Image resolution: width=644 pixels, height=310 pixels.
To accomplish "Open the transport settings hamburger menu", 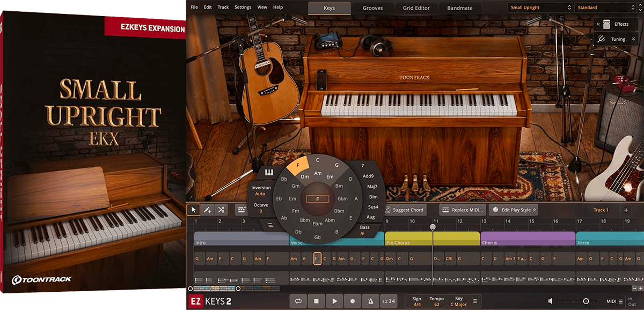I will pos(474,301).
